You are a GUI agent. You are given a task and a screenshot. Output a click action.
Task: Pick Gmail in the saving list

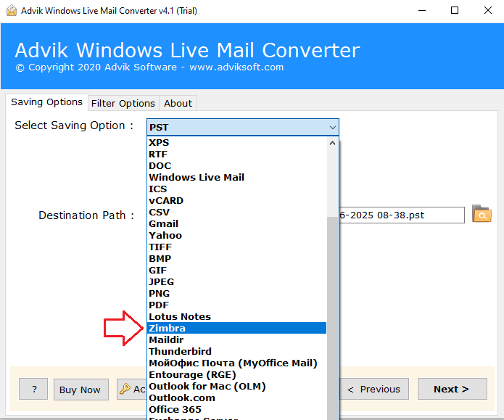coord(236,224)
